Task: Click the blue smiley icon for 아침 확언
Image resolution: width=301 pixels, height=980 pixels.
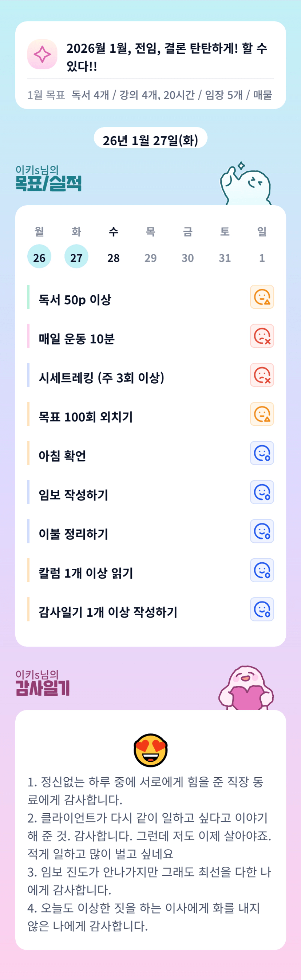Action: coord(262,453)
